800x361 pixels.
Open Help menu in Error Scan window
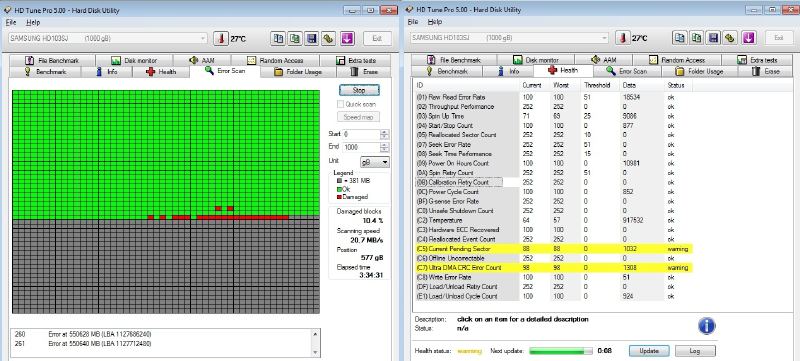point(33,22)
